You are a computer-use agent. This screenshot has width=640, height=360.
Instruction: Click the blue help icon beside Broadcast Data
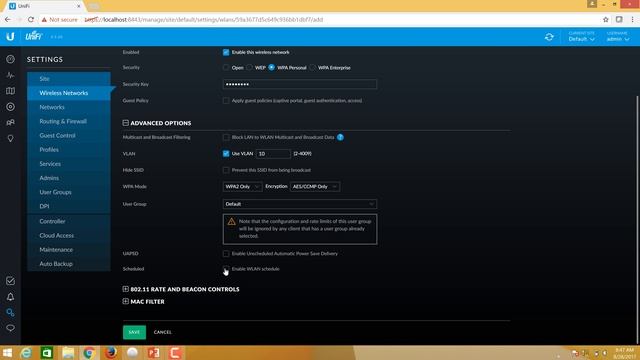point(340,138)
